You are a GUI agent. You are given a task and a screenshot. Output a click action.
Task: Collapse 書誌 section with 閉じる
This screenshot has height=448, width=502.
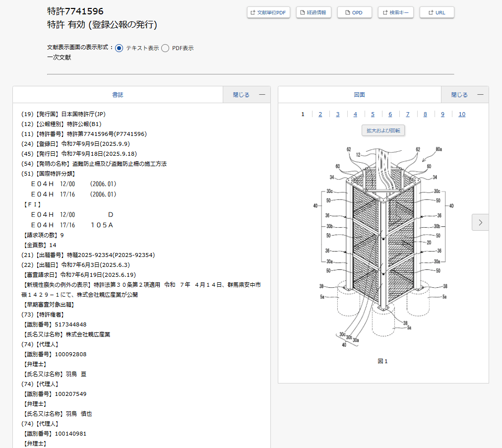pyautogui.click(x=241, y=95)
